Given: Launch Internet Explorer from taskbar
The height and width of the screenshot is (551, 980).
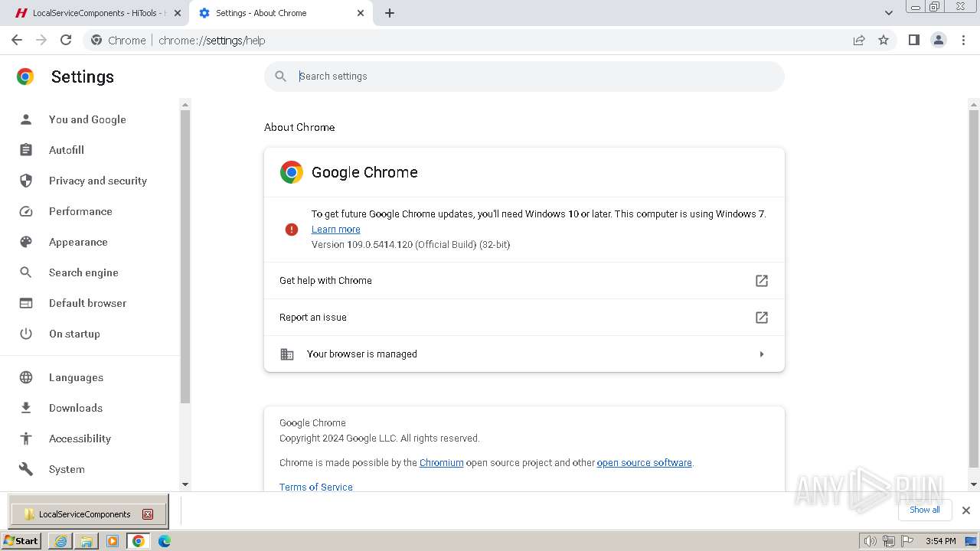Looking at the screenshot, I should 60,541.
